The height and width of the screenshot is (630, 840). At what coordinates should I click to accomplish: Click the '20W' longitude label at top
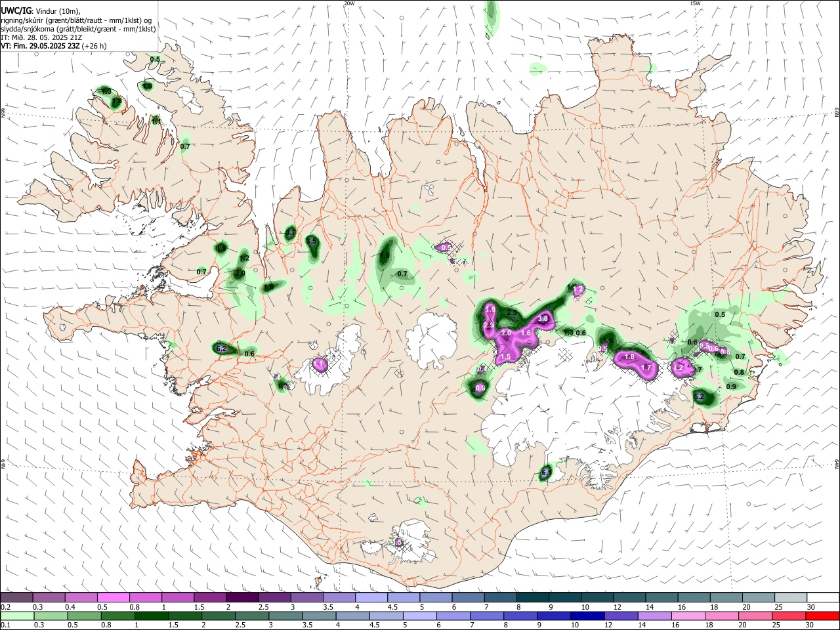coord(349,3)
